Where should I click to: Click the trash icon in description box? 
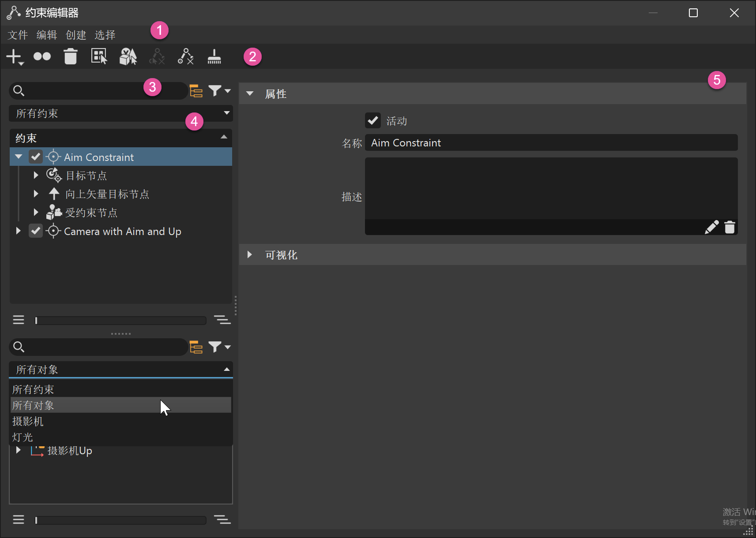pos(730,227)
